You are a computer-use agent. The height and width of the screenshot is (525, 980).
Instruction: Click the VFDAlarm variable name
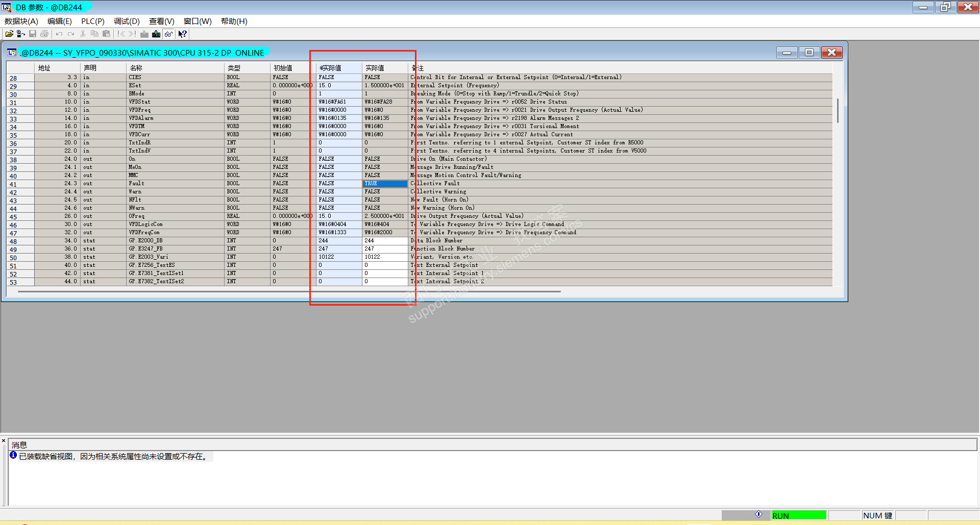click(x=141, y=118)
